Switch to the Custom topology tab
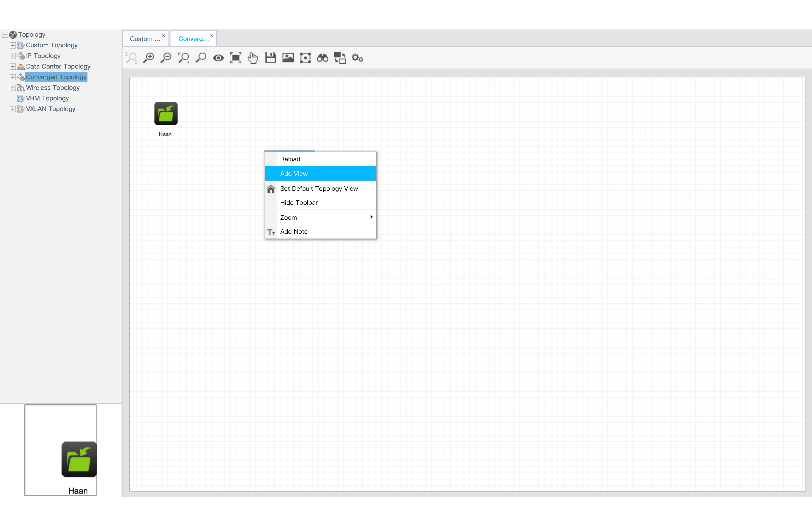Image resolution: width=812 pixels, height=507 pixels. 144,39
